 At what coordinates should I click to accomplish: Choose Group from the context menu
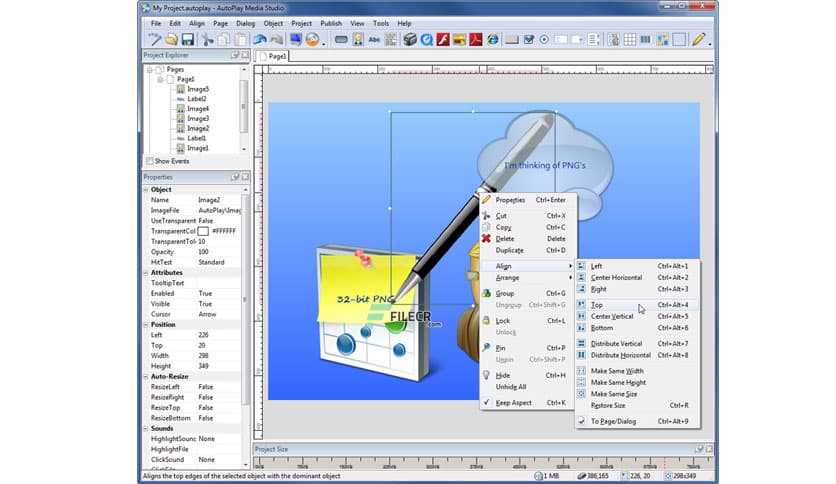[x=528, y=293]
